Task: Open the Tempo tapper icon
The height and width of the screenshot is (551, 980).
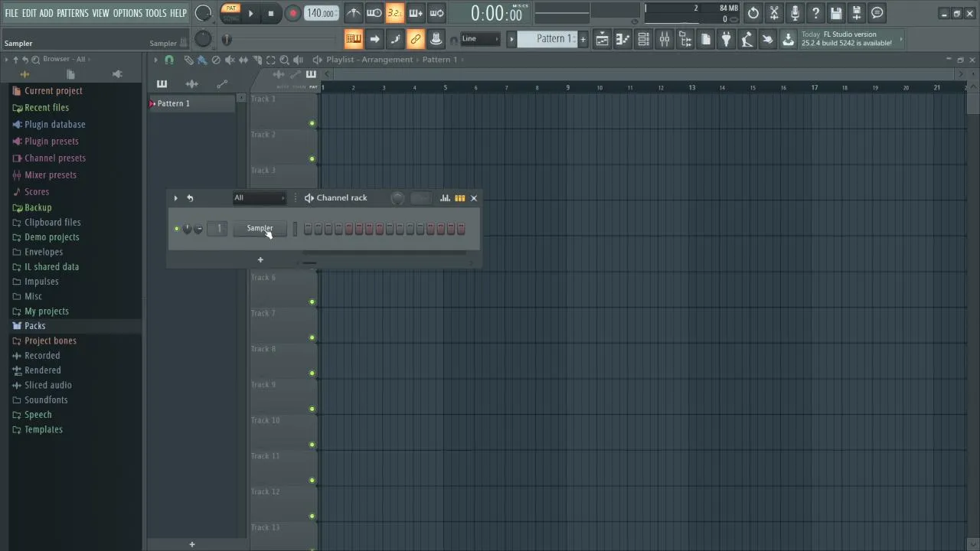Action: pos(746,39)
